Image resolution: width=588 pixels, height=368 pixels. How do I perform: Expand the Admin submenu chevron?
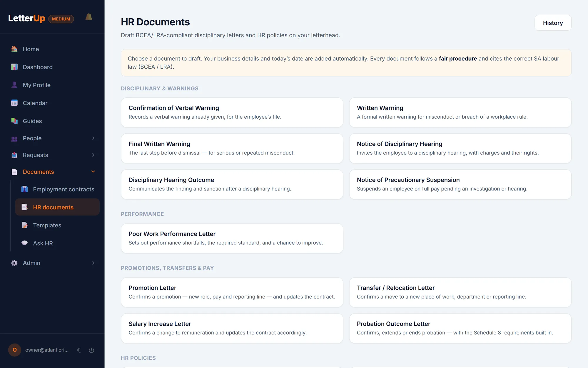(93, 263)
